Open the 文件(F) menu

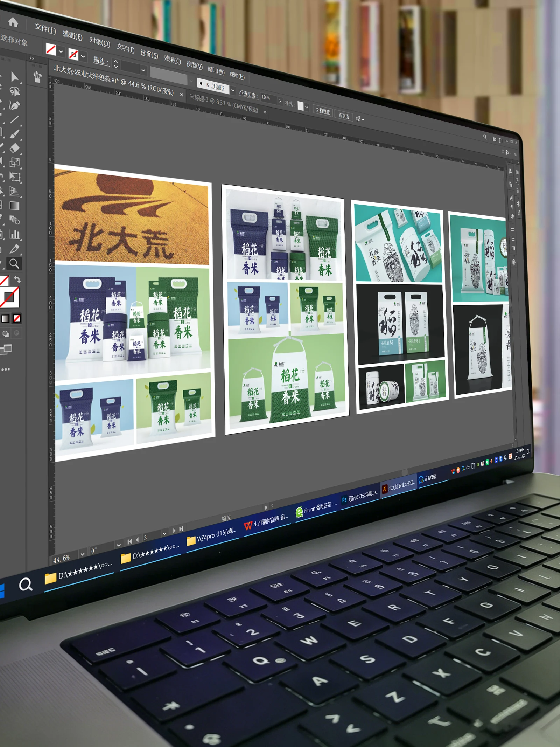(45, 29)
